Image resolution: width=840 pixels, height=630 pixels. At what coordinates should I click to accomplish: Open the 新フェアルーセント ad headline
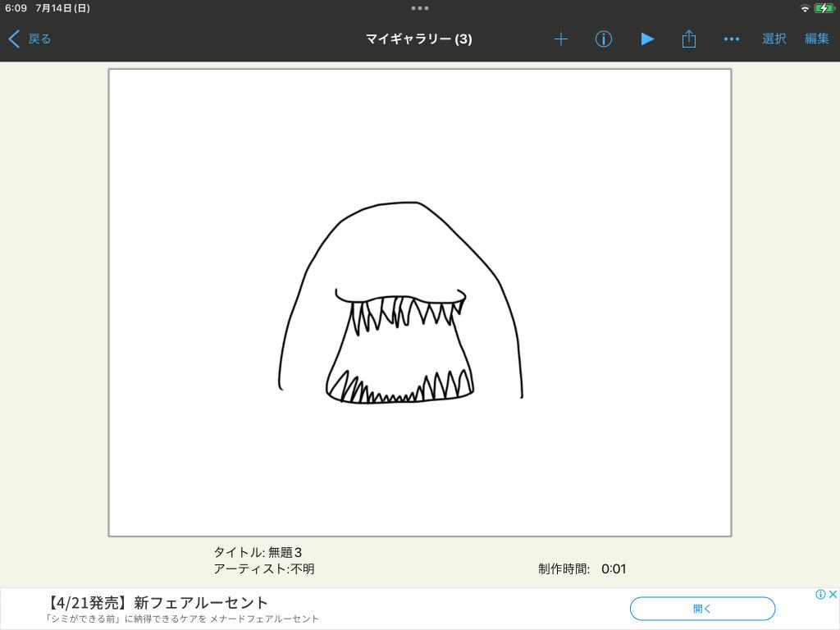click(157, 602)
